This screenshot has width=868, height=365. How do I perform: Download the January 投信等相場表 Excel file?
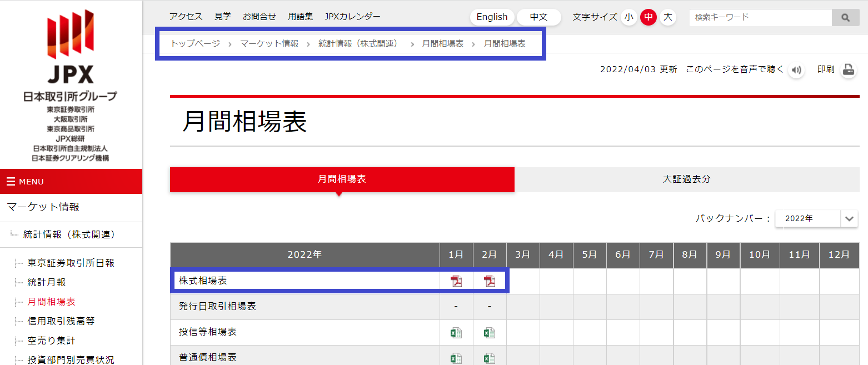(x=456, y=331)
